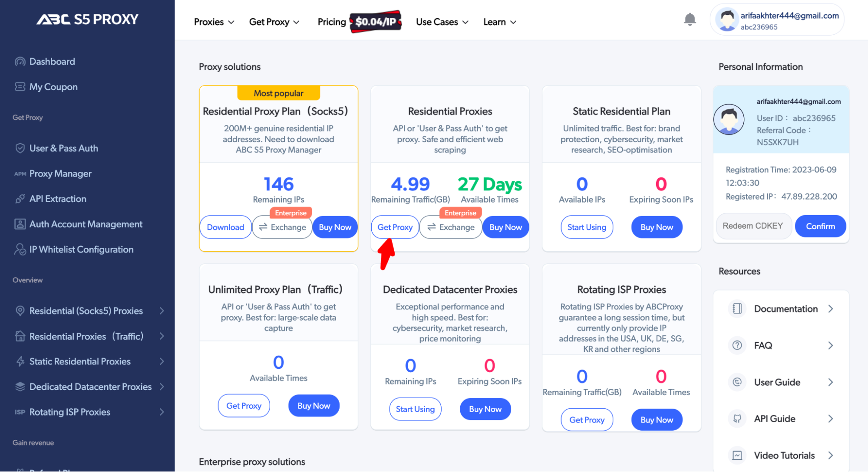Click the $0.04/IP pricing badge

pyautogui.click(x=376, y=22)
